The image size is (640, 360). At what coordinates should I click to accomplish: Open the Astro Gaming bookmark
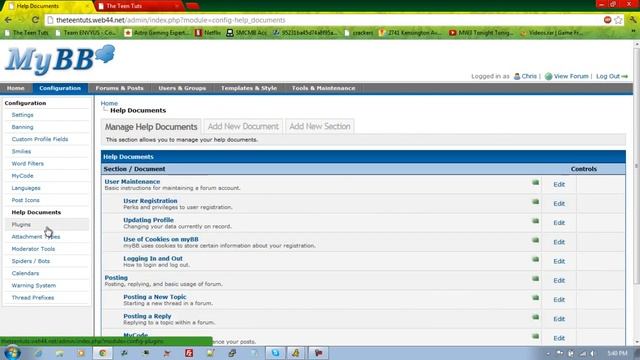156,33
